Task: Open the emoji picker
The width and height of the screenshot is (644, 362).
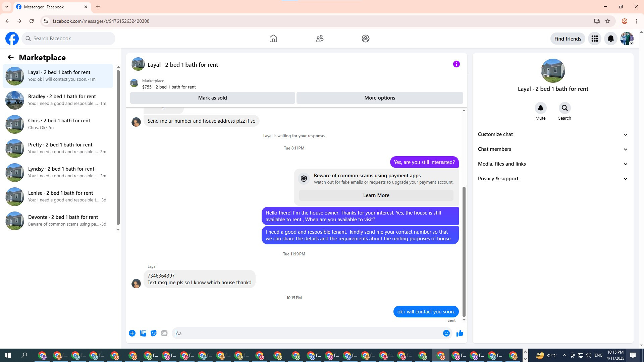Action: [x=446, y=333]
